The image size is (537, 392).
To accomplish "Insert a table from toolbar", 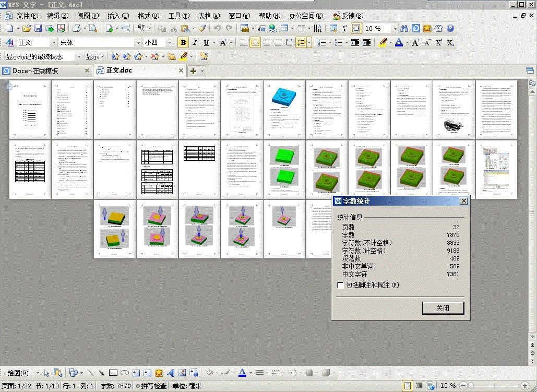I will 284,28.
